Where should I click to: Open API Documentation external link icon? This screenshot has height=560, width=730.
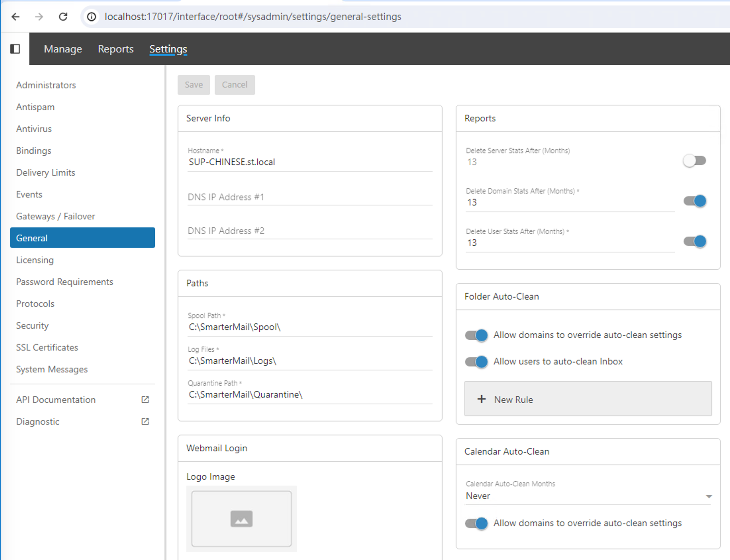(145, 400)
